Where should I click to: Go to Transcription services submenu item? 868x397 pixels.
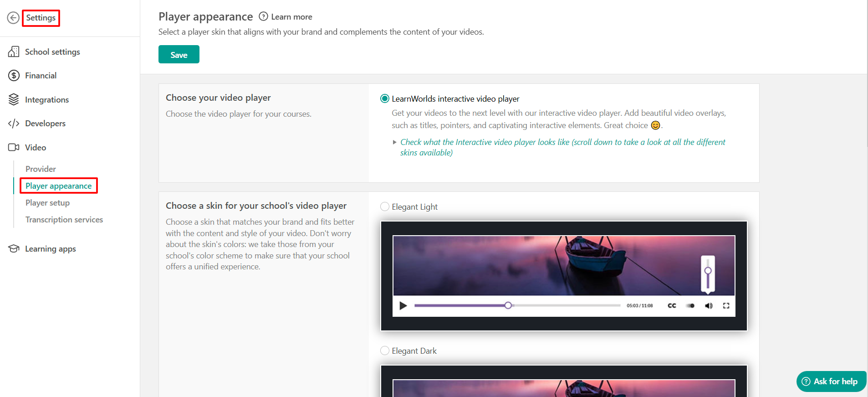click(64, 219)
